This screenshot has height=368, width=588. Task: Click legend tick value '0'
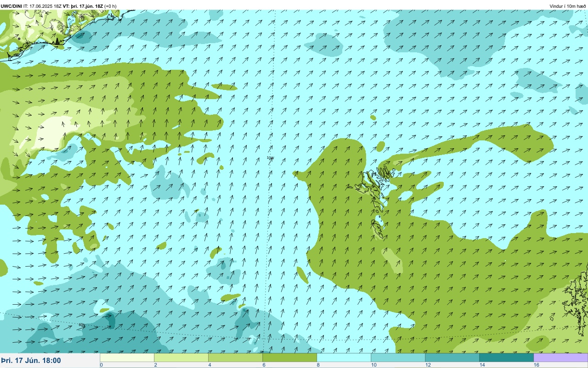point(101,365)
